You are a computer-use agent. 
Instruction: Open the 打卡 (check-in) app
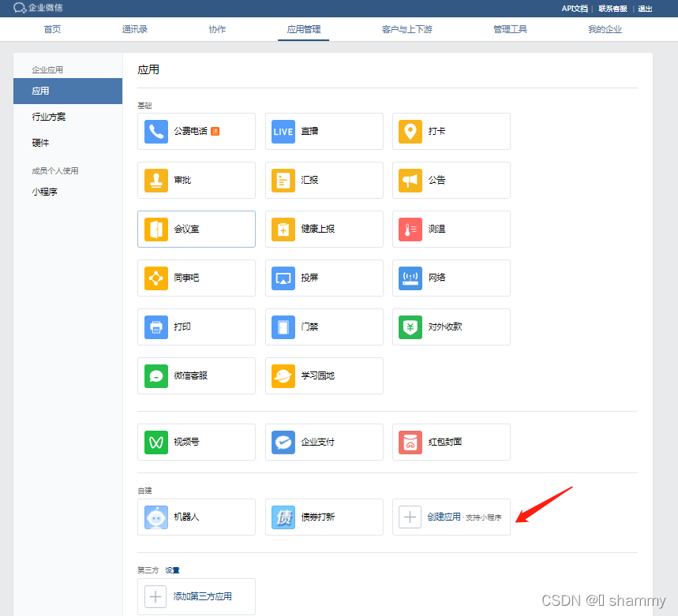(451, 131)
